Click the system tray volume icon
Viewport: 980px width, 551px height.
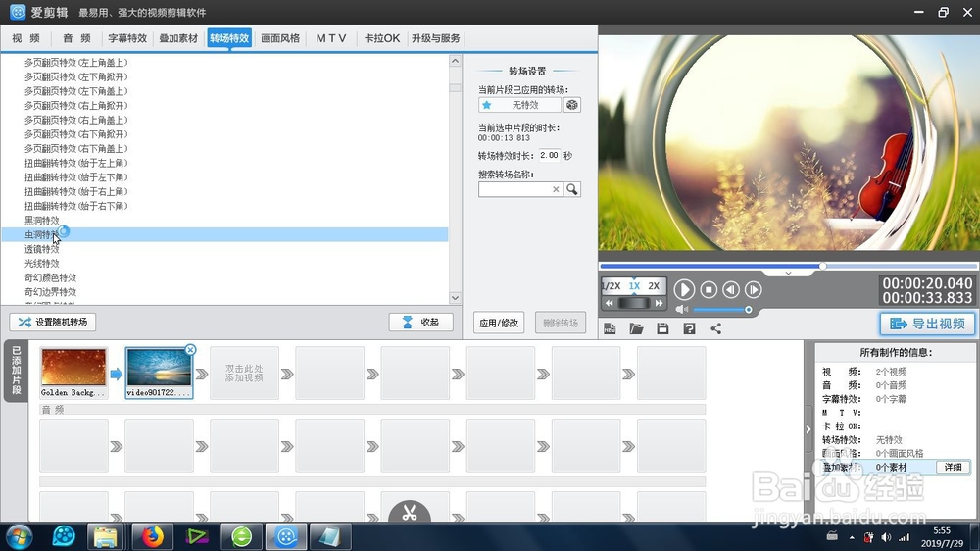click(886, 537)
